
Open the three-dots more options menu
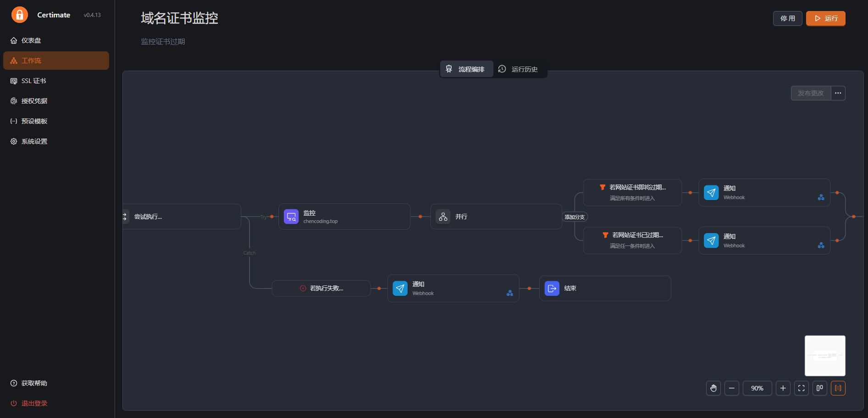838,93
